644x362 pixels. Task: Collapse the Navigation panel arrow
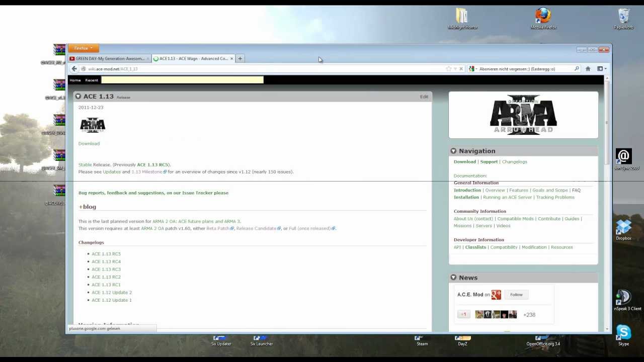pos(453,151)
